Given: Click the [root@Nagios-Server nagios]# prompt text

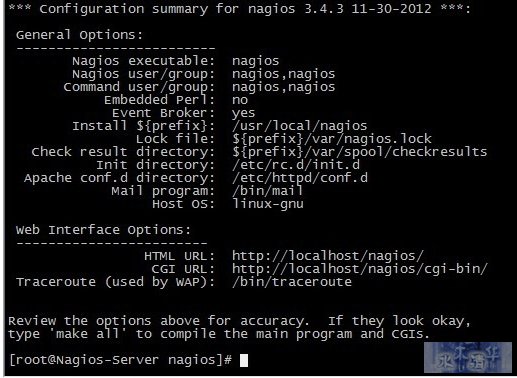Looking at the screenshot, I should coord(120,360).
